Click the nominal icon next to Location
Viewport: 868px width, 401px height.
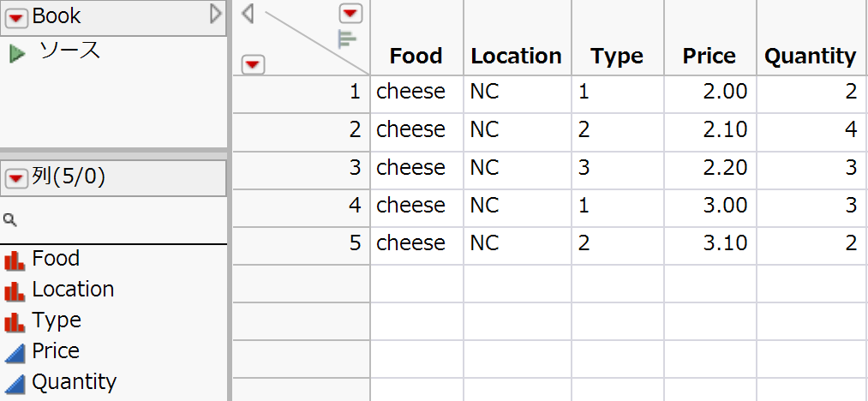pos(15,290)
